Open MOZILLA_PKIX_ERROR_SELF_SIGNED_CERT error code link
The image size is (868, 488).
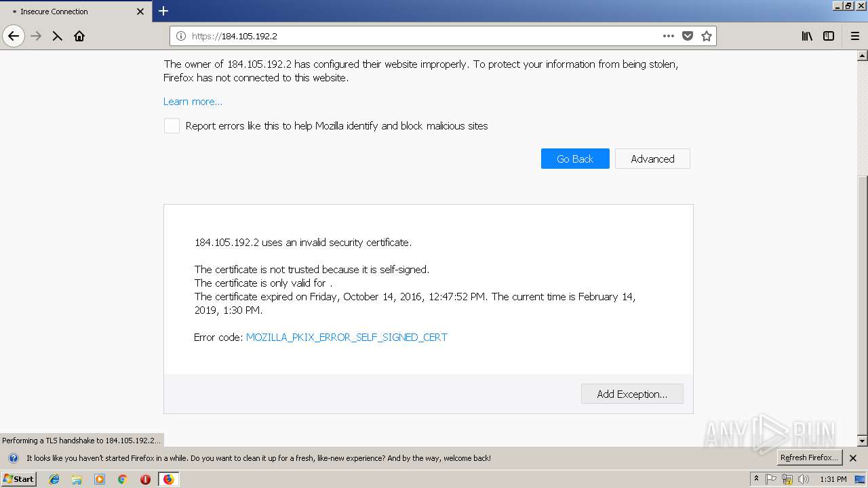click(x=347, y=337)
